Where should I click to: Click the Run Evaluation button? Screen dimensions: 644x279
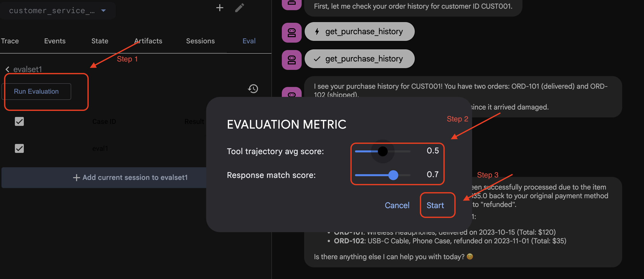pyautogui.click(x=36, y=91)
